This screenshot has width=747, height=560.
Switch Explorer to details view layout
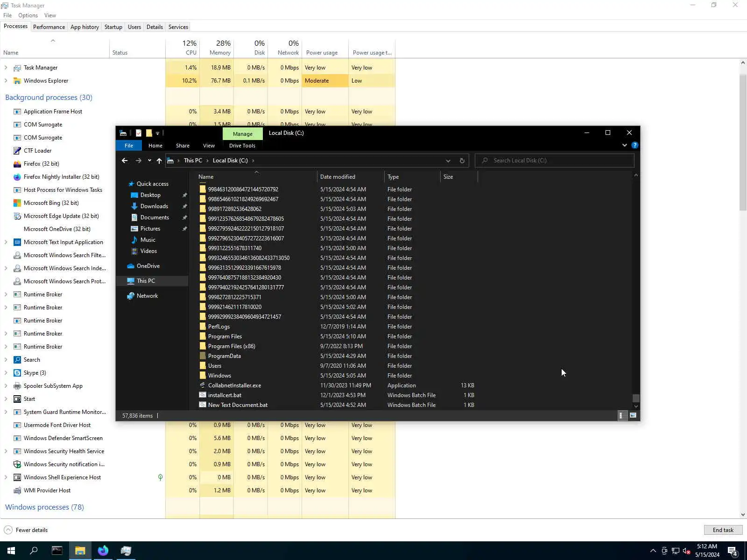pos(622,415)
